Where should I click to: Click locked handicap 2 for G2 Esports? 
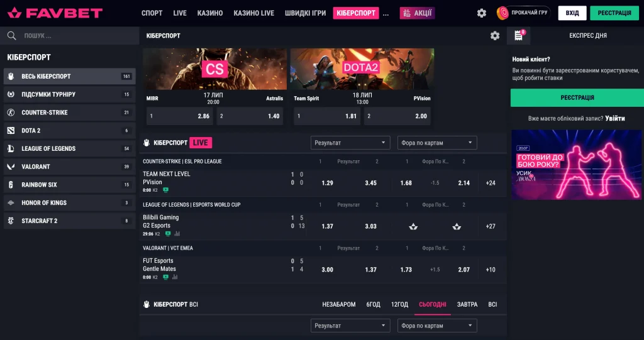pyautogui.click(x=457, y=227)
